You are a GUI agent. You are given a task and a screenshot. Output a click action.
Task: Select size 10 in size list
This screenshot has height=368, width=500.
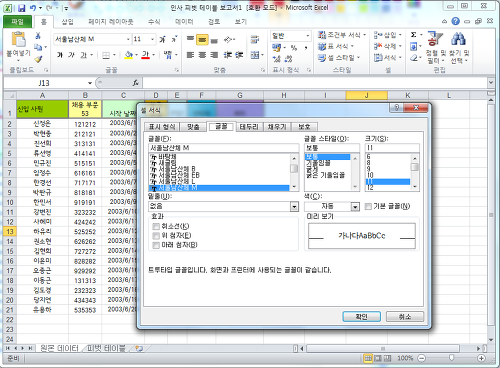click(370, 175)
